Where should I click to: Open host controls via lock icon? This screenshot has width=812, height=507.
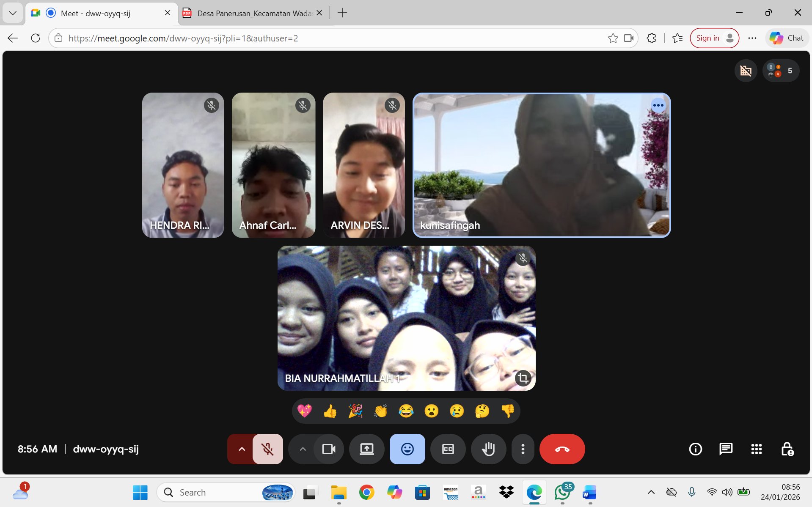pos(787,449)
